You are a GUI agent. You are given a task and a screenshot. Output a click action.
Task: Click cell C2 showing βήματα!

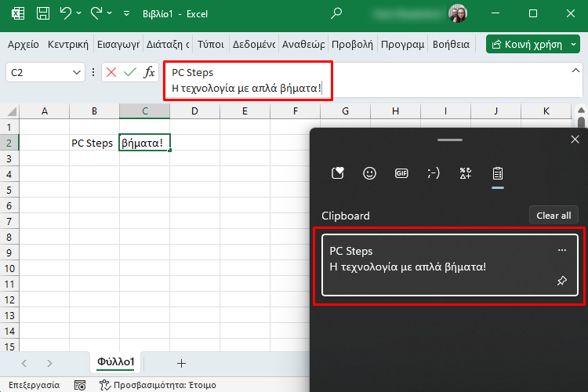[x=144, y=143]
